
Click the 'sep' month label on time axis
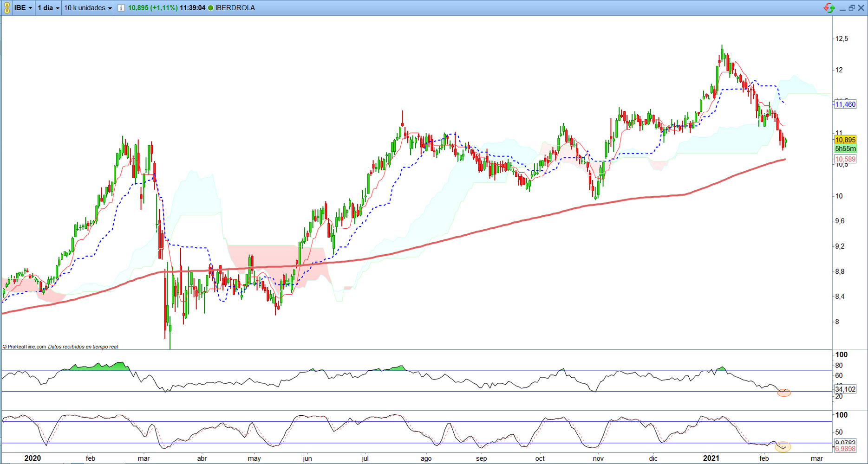click(x=482, y=458)
